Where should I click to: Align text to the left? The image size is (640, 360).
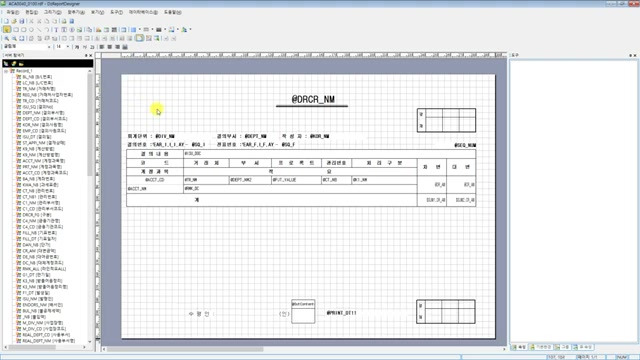pos(102,47)
